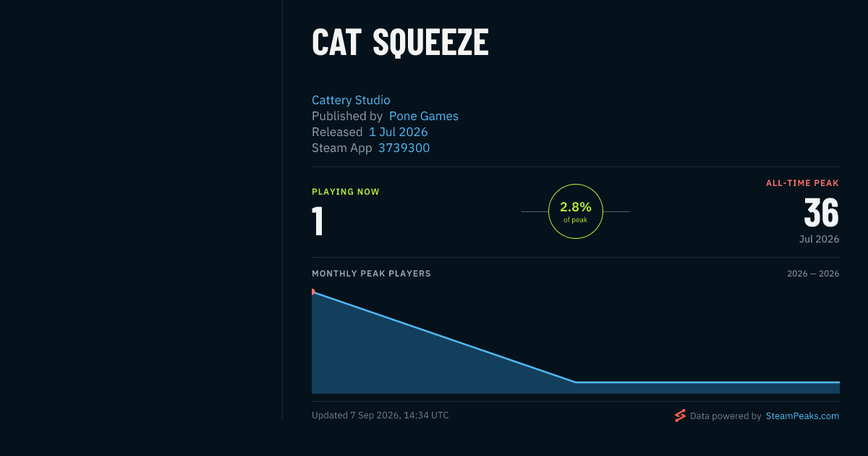Click the 2026 — 2026 range label
868x456 pixels.
point(813,274)
